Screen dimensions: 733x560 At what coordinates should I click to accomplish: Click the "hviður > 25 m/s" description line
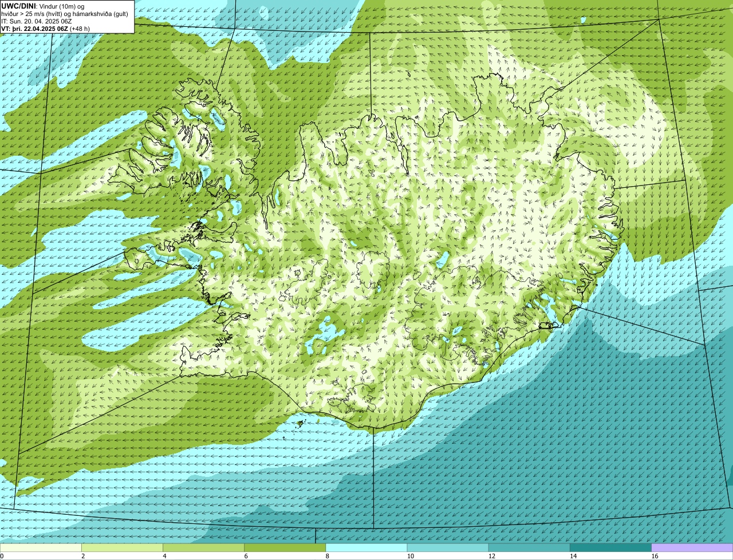pyautogui.click(x=65, y=14)
